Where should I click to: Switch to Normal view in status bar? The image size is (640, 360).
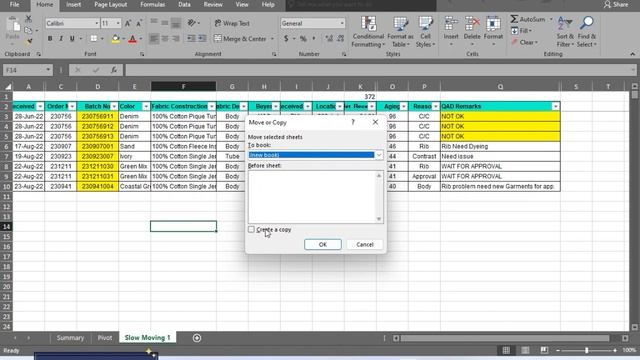pyautogui.click(x=506, y=350)
